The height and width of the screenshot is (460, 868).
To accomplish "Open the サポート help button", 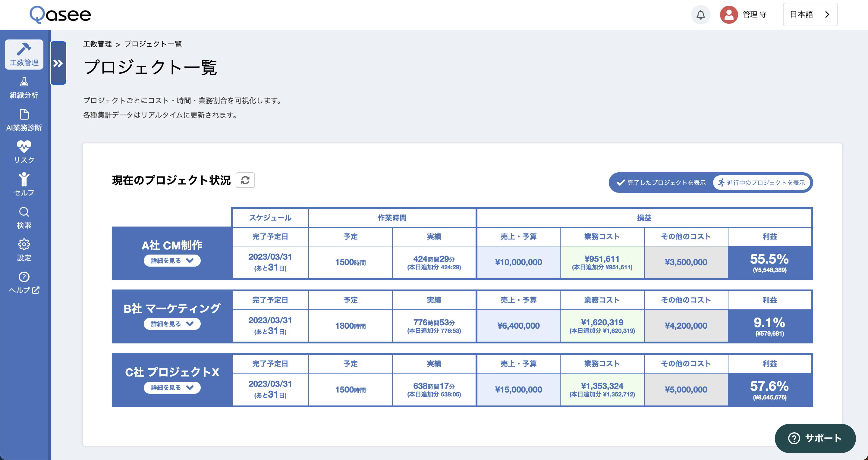I will point(815,438).
